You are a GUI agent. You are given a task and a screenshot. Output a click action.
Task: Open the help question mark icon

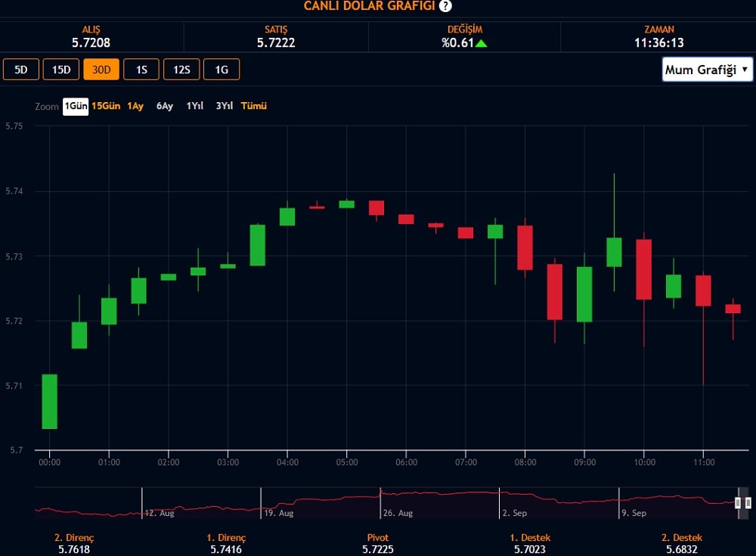tap(445, 6)
